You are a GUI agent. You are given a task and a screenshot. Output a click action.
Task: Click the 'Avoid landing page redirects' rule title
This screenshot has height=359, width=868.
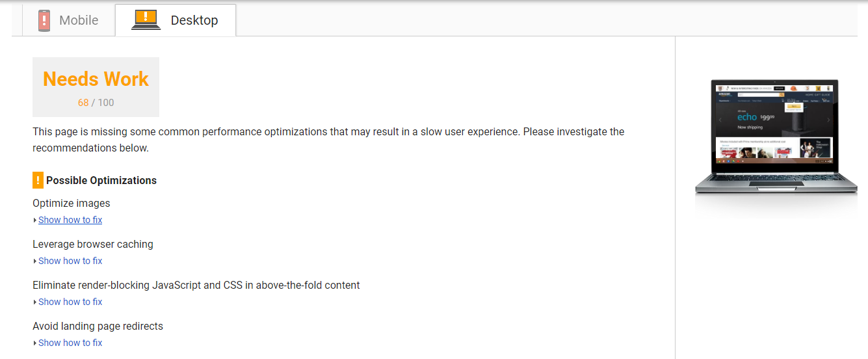[x=98, y=326]
